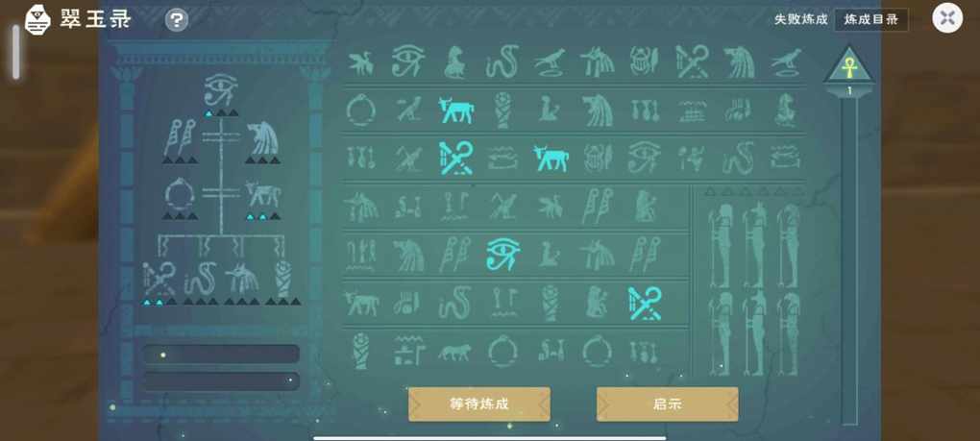This screenshot has width=980, height=441.
Task: Click the 等待炼成 button
Action: click(479, 404)
